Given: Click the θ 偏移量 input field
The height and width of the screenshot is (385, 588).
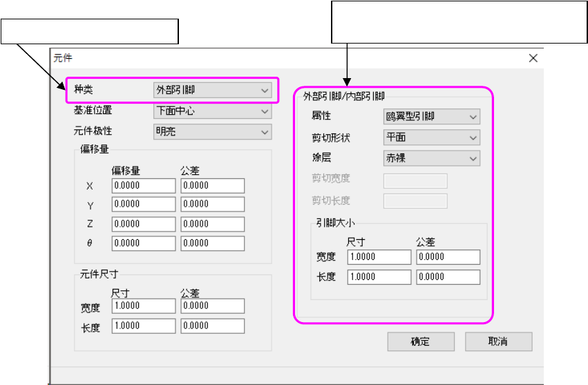Looking at the screenshot, I should click(x=144, y=243).
